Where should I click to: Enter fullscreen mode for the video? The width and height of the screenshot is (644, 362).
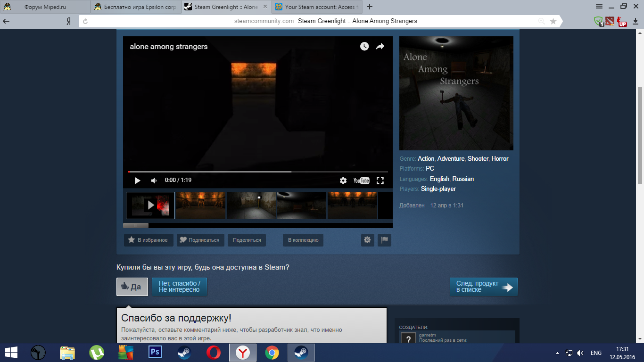pyautogui.click(x=380, y=181)
